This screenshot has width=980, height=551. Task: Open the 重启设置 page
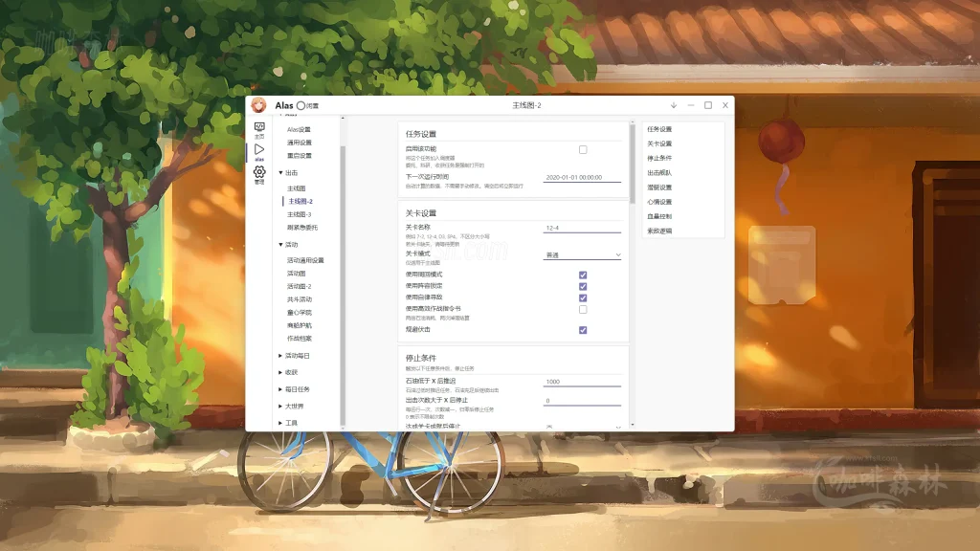click(x=298, y=156)
